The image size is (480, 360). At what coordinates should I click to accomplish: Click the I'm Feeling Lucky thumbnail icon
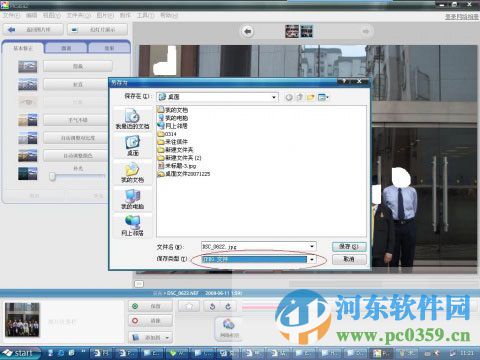point(28,120)
